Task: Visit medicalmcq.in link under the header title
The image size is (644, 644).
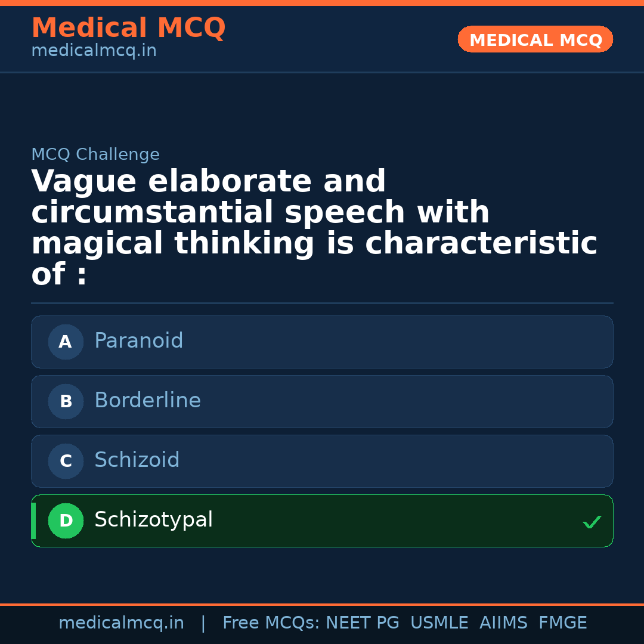Action: pyautogui.click(x=94, y=51)
